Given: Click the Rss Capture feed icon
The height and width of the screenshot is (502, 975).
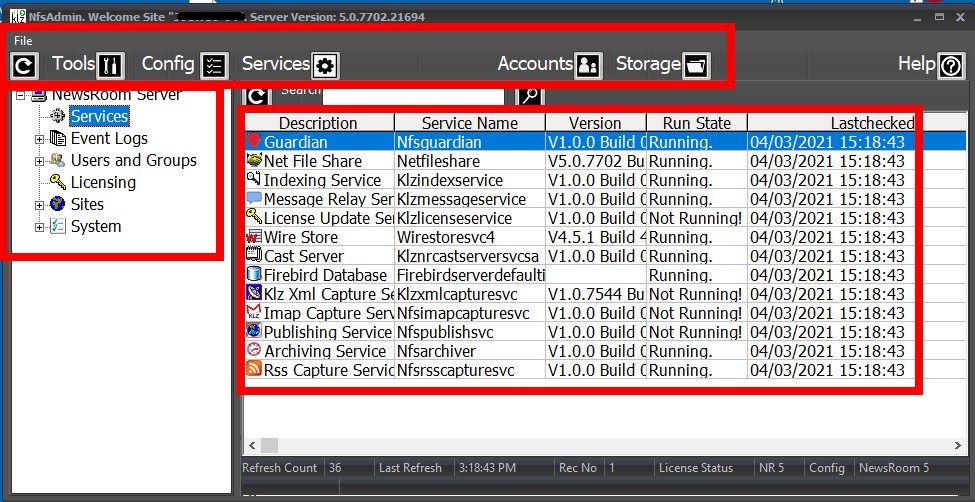Looking at the screenshot, I should (254, 369).
